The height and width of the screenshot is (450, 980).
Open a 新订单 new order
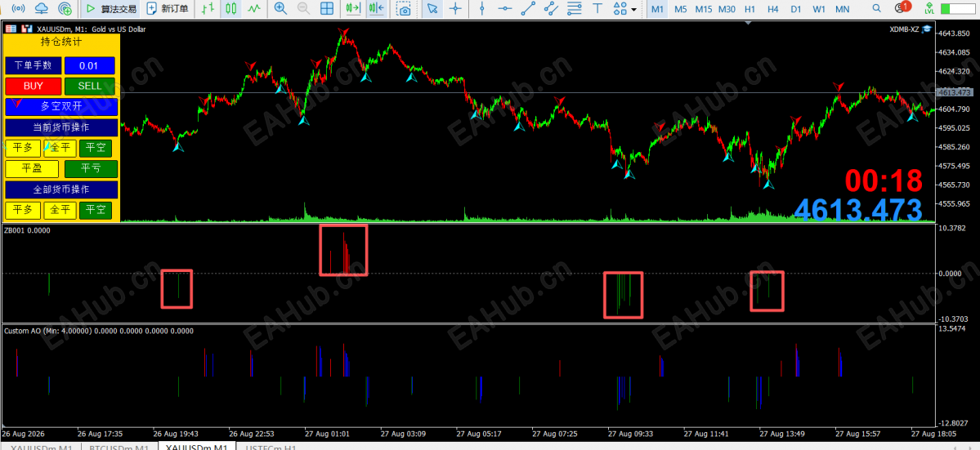coord(167,9)
